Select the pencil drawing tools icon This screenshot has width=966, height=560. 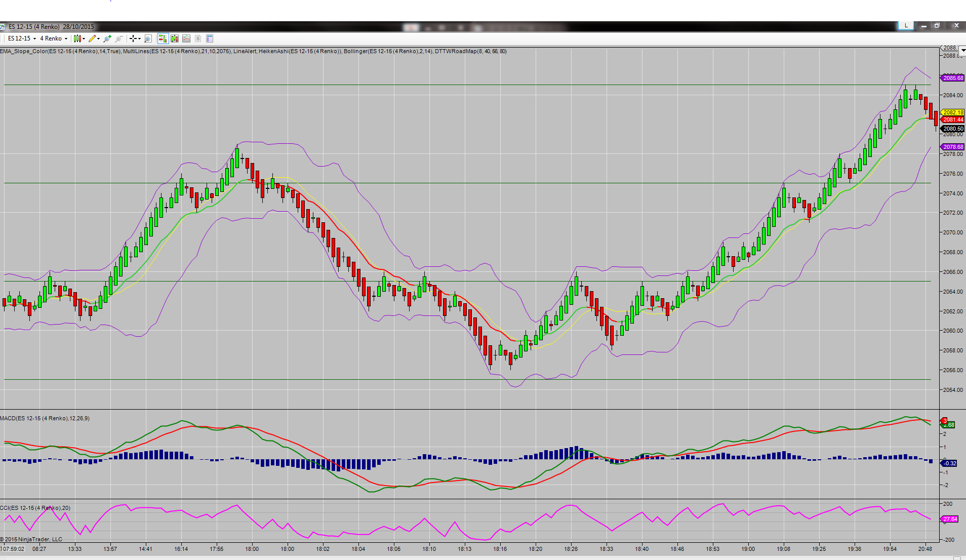point(92,38)
